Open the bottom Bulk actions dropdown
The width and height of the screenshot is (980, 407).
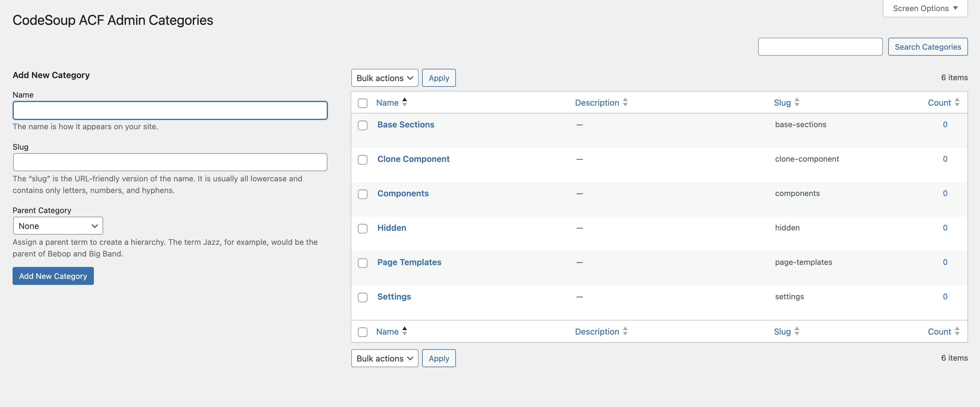(x=384, y=358)
